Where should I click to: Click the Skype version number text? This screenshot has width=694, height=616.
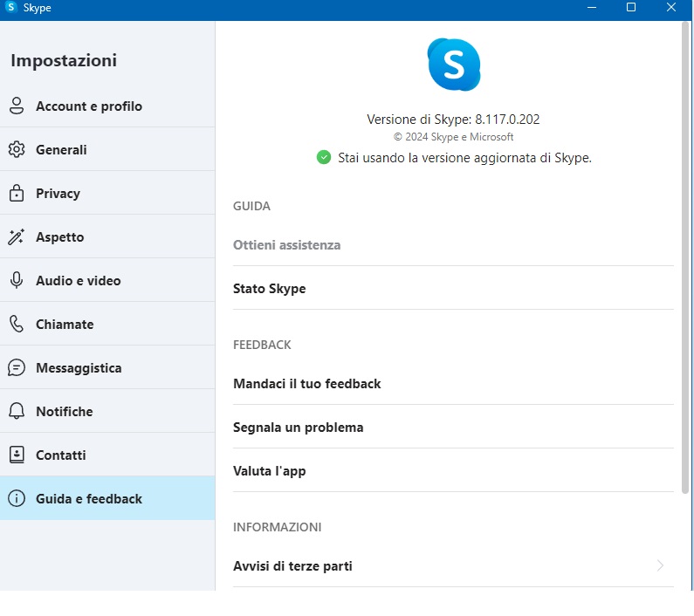[453, 119]
